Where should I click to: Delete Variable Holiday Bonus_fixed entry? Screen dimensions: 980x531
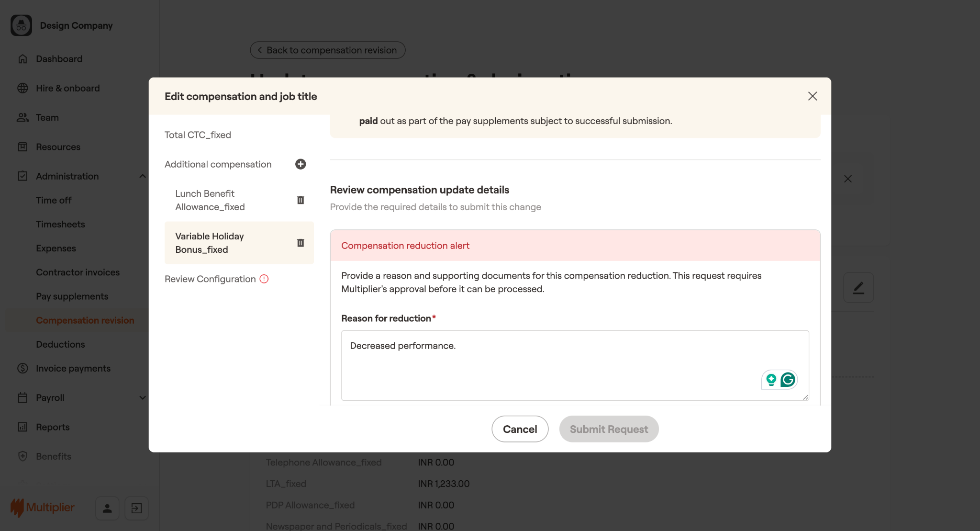[x=301, y=243]
